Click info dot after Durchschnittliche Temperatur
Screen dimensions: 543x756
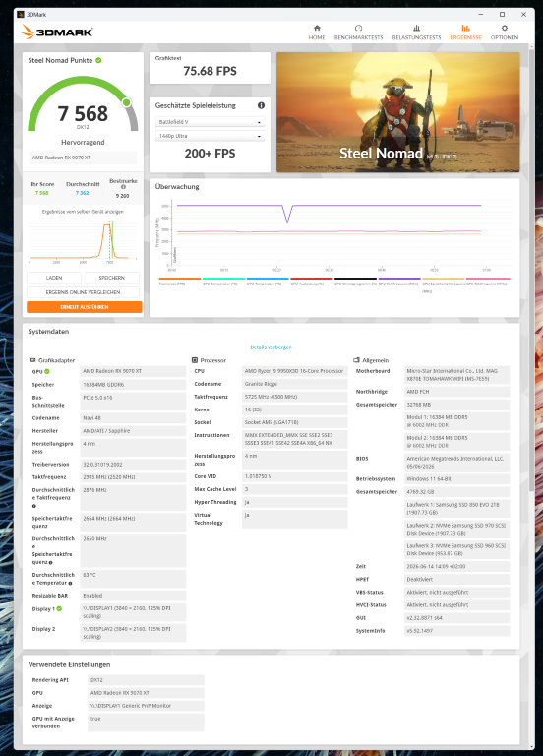(70, 583)
